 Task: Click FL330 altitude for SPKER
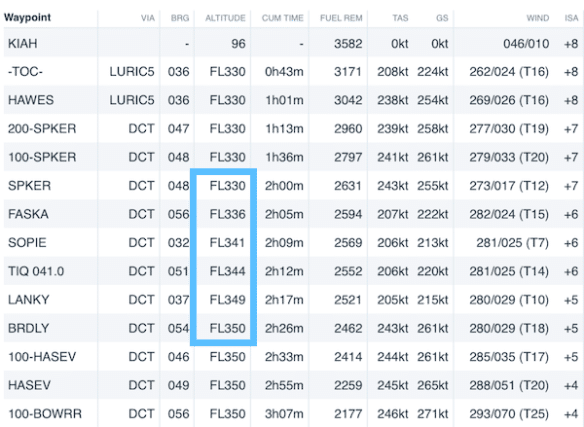tap(228, 186)
